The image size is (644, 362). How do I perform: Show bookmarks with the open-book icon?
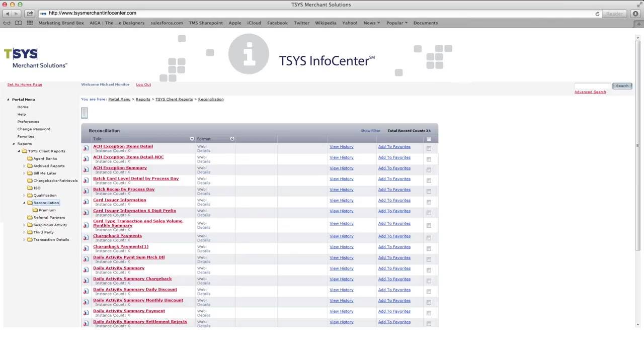(x=18, y=23)
